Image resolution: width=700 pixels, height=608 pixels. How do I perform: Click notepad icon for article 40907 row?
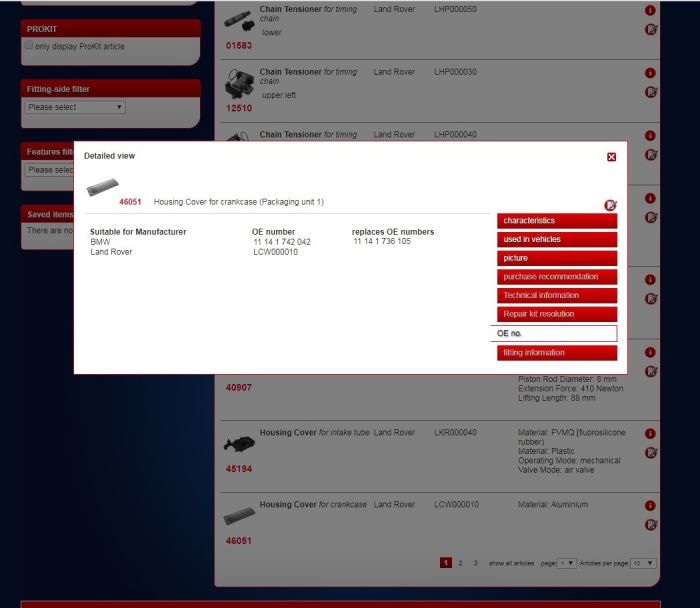click(651, 371)
